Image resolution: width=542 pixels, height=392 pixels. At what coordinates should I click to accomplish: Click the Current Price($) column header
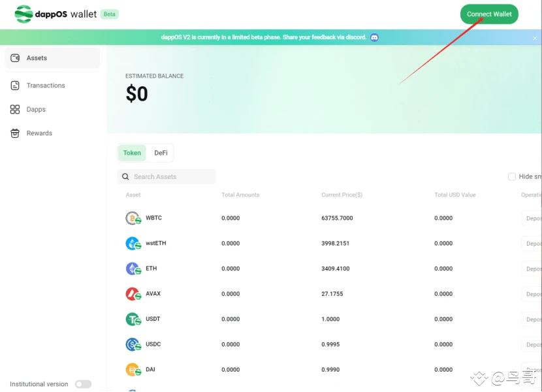pos(342,195)
